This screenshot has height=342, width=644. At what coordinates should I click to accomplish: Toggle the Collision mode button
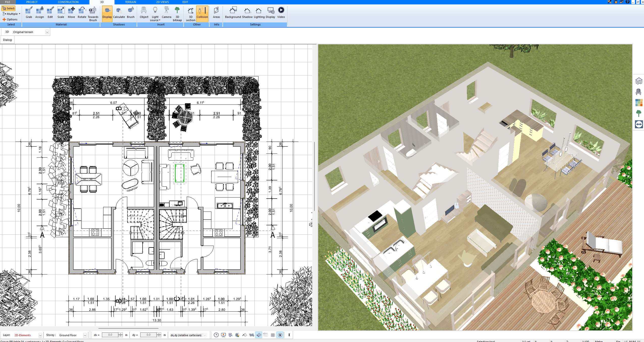[202, 14]
